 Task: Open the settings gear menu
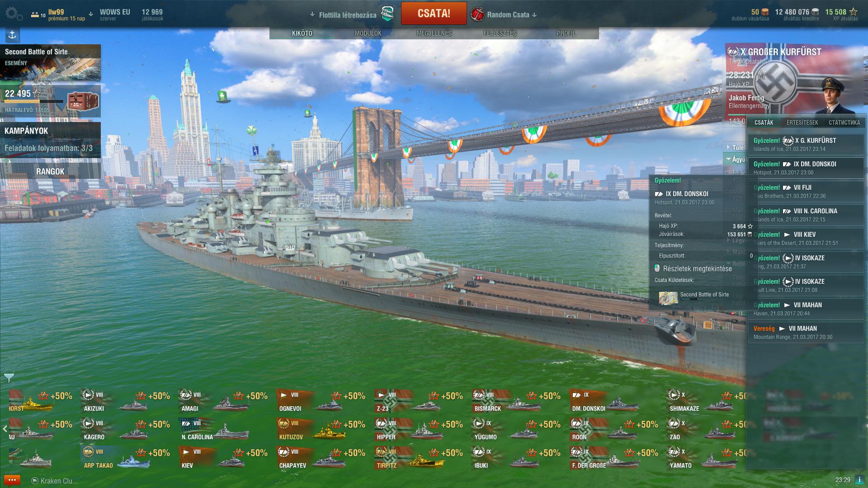[x=14, y=14]
